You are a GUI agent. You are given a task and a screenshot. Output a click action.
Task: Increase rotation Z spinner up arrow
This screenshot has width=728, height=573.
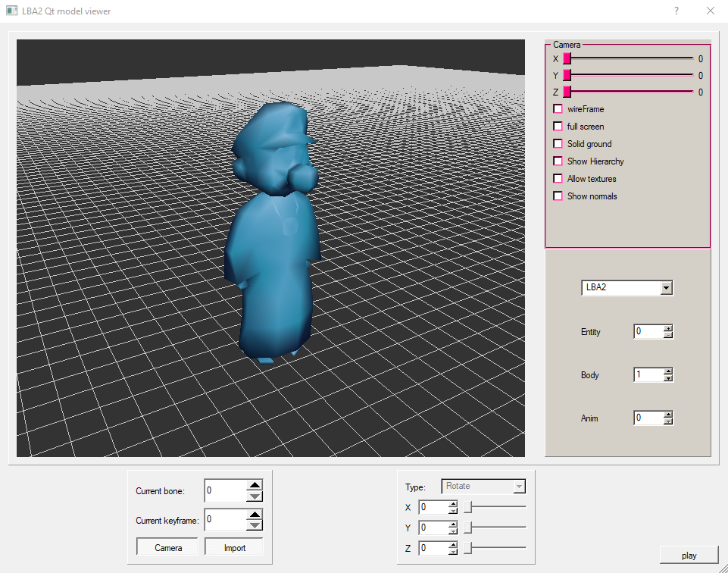(x=453, y=545)
